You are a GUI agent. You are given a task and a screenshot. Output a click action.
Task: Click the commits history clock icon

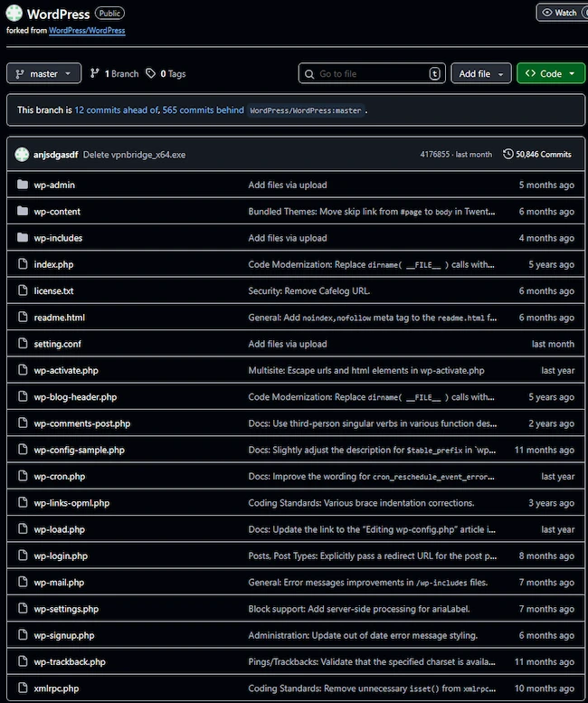507,154
